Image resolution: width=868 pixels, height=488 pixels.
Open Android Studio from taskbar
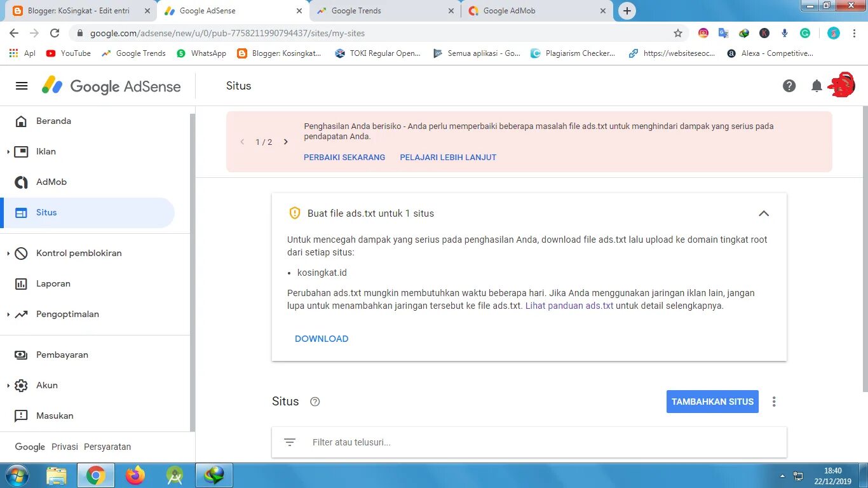[x=175, y=475]
